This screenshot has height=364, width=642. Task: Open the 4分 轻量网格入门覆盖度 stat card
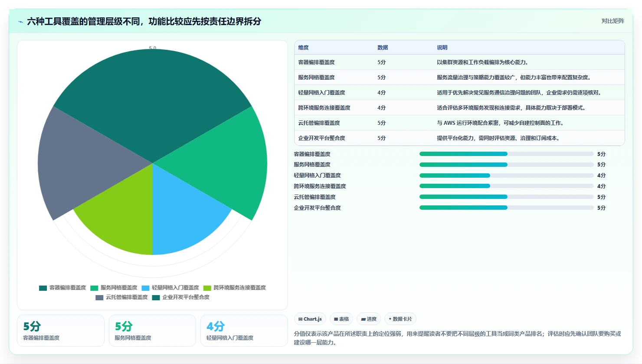tap(244, 331)
